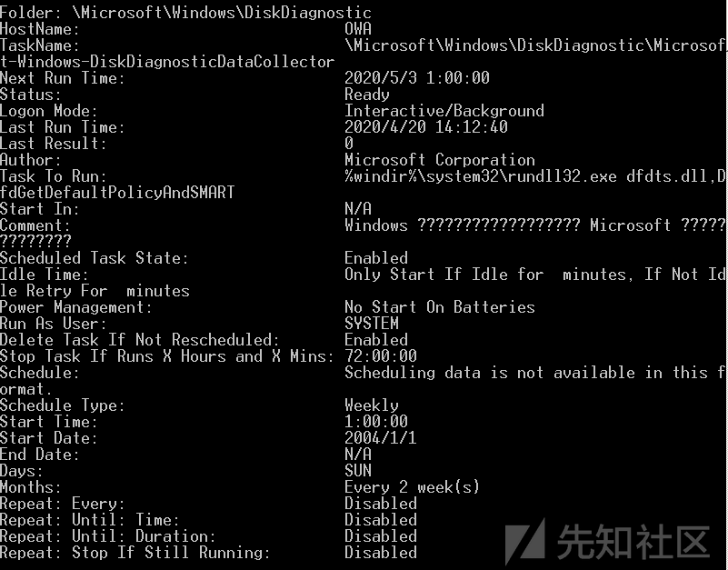Viewport: 728px width, 570px height.
Task: Click the Every 2 week(s) text
Action: 412,487
